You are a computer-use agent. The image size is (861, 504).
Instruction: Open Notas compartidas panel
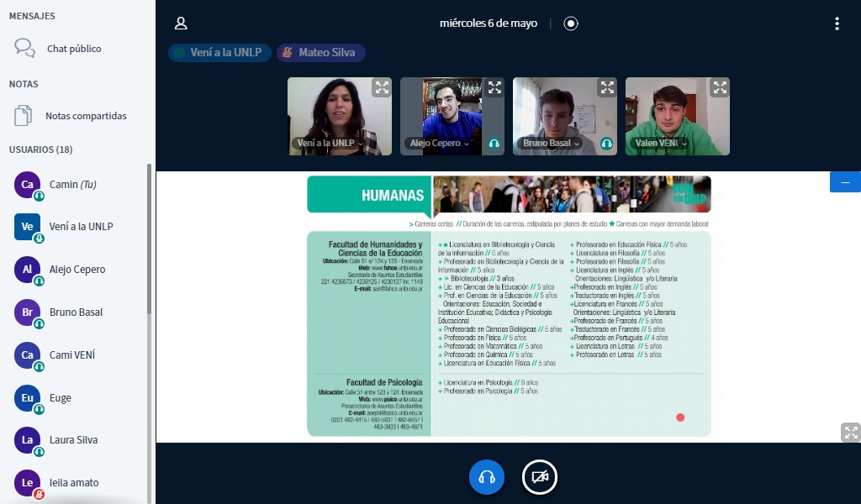tap(85, 116)
